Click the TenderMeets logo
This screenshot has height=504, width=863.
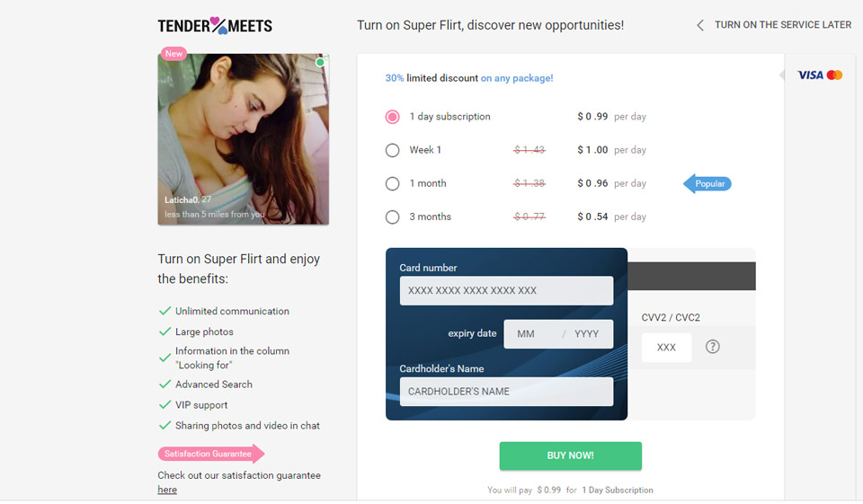coord(215,26)
